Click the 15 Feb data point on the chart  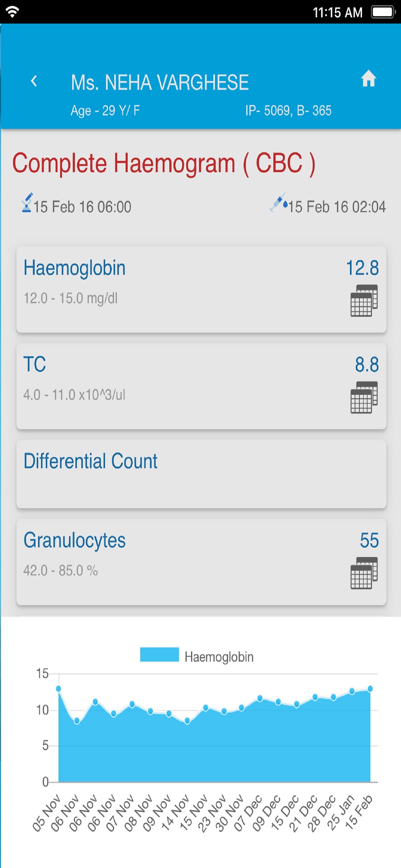(370, 689)
